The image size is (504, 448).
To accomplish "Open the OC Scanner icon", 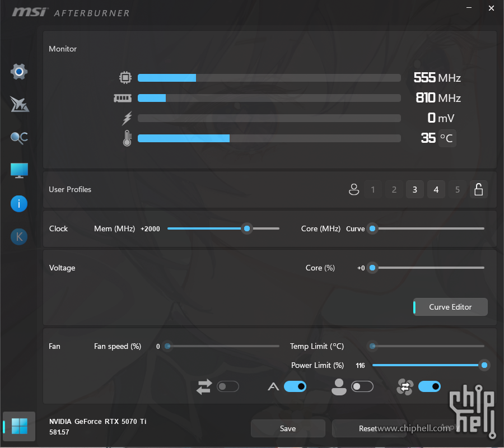I will (x=19, y=138).
